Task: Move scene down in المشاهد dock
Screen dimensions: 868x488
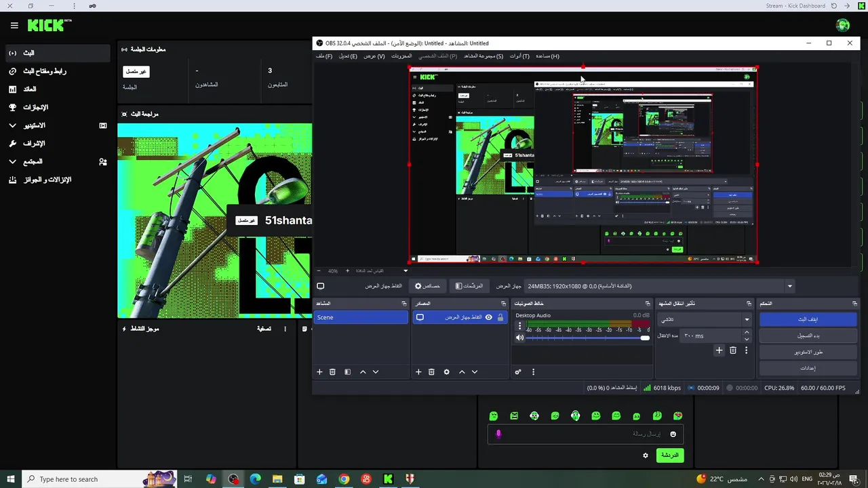Action: tap(376, 371)
